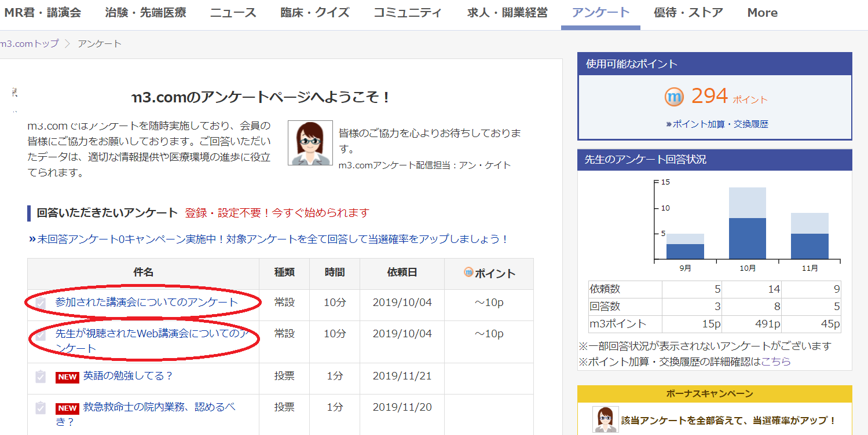
Task: Click the 11月 bar in the response chart
Action: 810,235
